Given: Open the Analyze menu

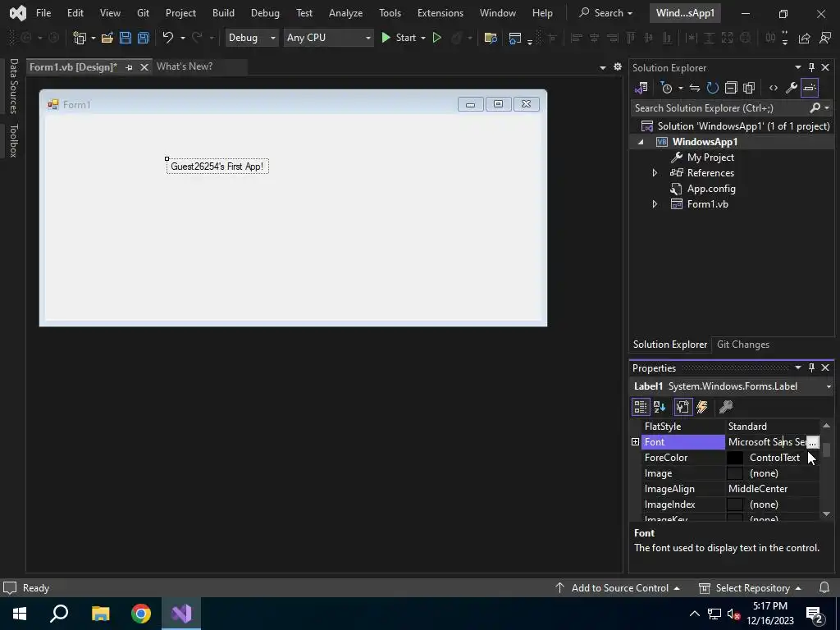Looking at the screenshot, I should click(345, 13).
